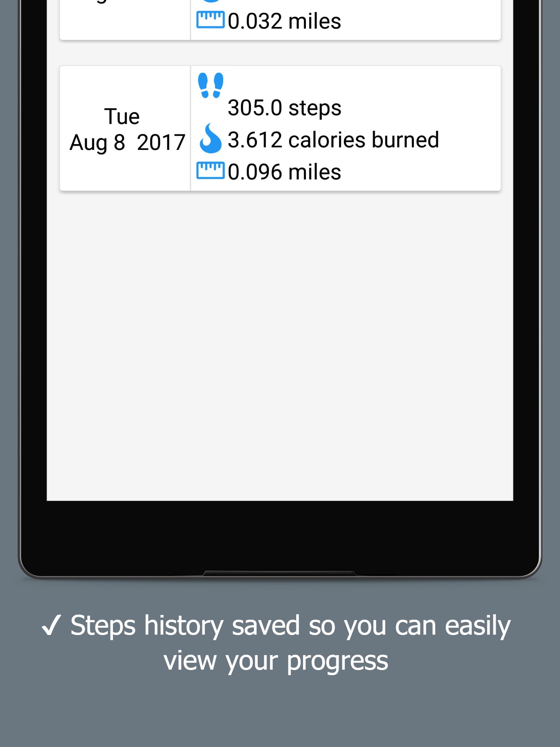The height and width of the screenshot is (747, 560).
Task: Select the 3.612 calories burned reading
Action: (333, 140)
